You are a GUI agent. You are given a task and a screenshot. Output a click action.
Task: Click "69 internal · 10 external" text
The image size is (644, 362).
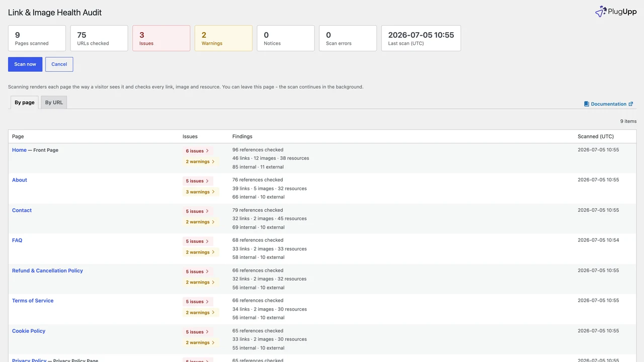tap(259, 227)
